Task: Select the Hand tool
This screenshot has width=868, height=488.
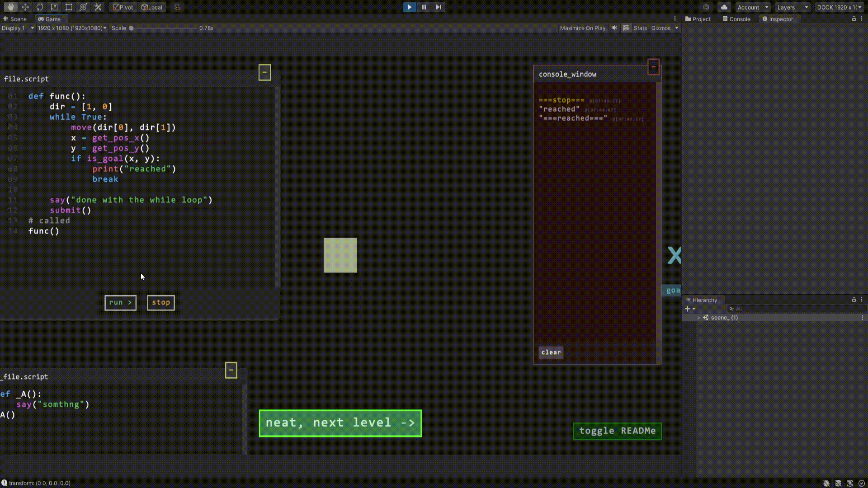Action: pyautogui.click(x=10, y=7)
